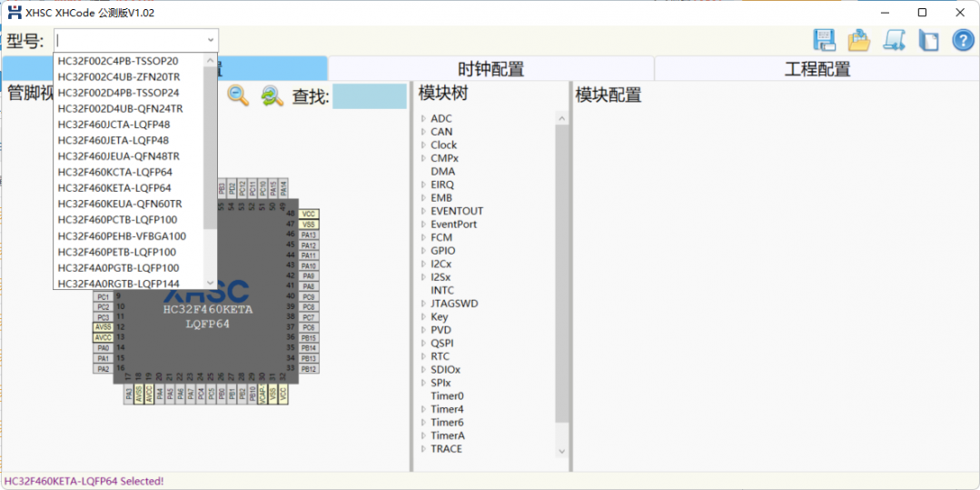Click the 查找 search field
The width and height of the screenshot is (980, 490).
[370, 96]
